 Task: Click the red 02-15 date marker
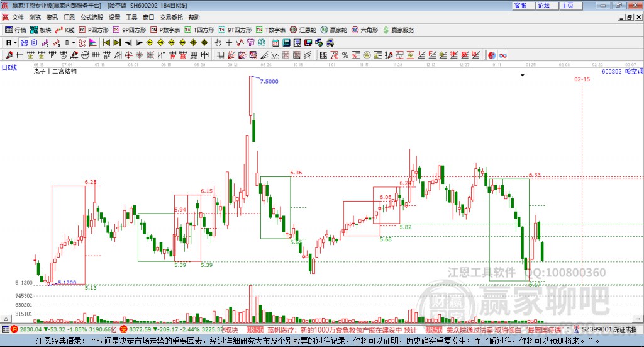tap(582, 79)
